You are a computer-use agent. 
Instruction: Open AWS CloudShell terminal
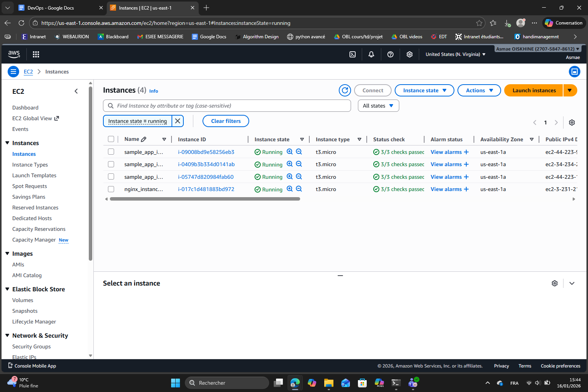[352, 54]
